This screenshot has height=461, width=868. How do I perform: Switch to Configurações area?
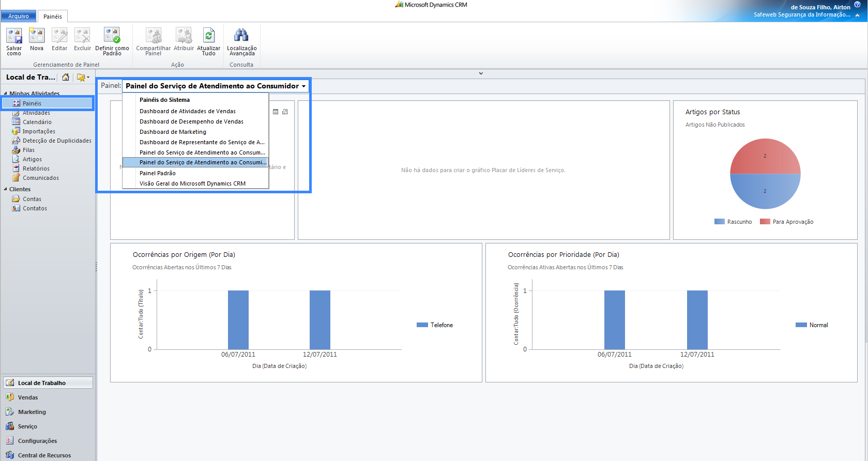[48, 441]
